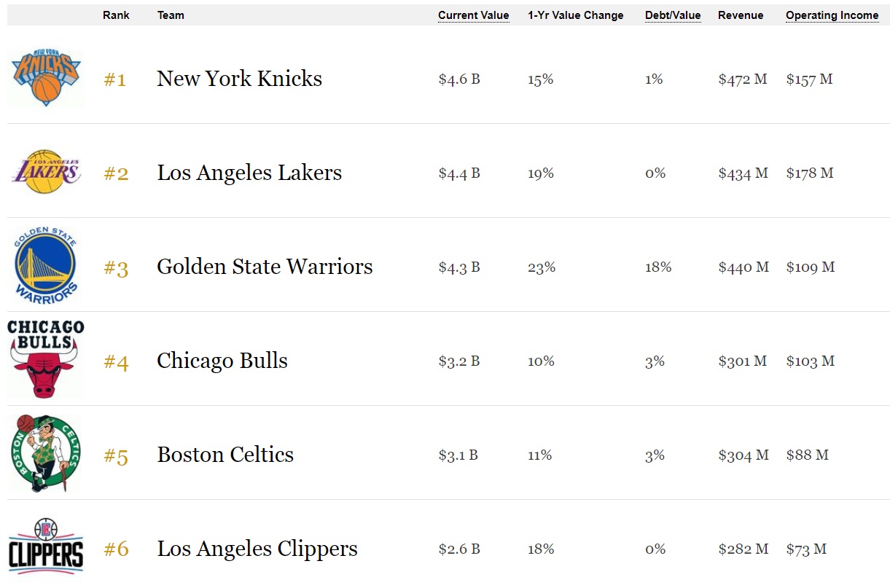Image resolution: width=890 pixels, height=588 pixels.
Task: Select the Golden State Warriors logo
Action: pos(46,265)
